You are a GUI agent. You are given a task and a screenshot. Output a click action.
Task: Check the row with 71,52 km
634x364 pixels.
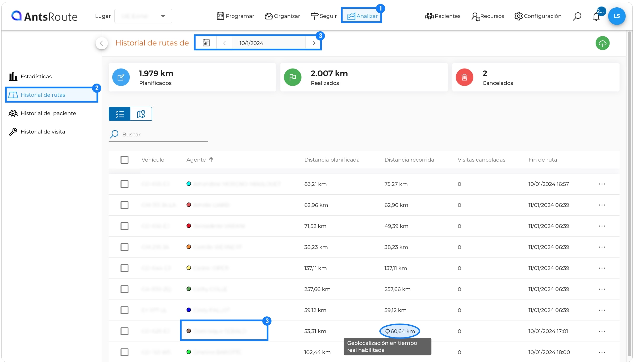124,226
